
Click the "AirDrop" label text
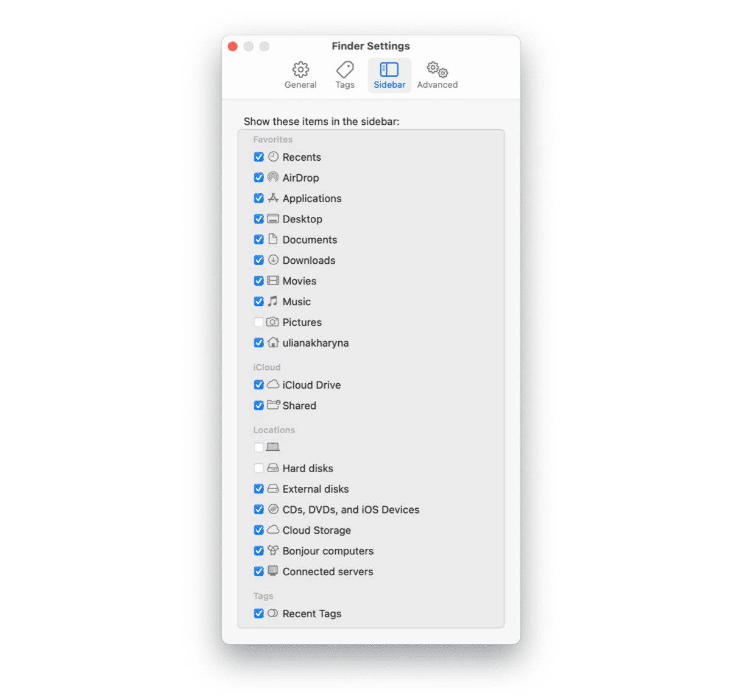point(301,178)
